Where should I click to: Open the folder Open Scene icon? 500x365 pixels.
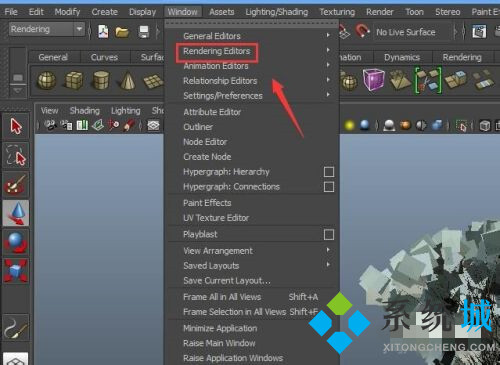[122, 32]
